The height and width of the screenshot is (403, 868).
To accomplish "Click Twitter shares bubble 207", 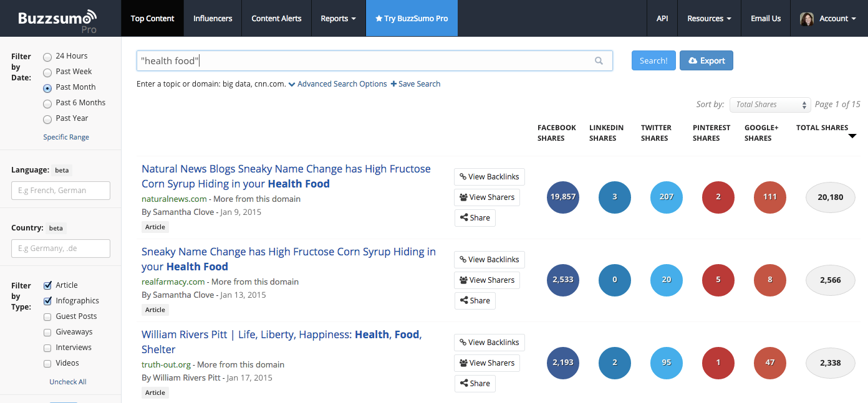I will (x=666, y=197).
